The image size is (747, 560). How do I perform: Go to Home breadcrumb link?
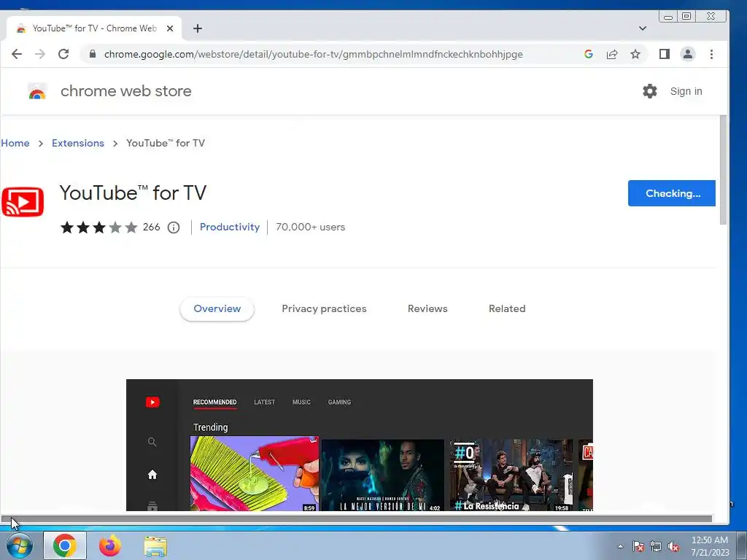click(x=15, y=144)
